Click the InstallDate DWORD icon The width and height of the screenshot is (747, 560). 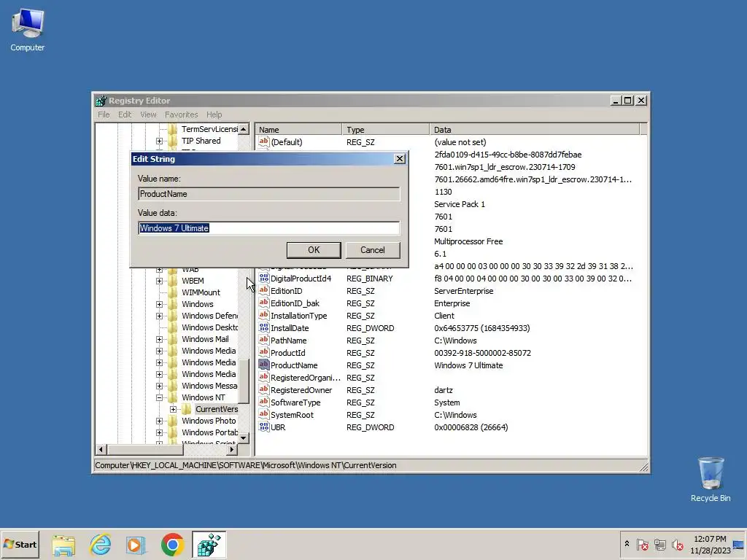point(263,327)
